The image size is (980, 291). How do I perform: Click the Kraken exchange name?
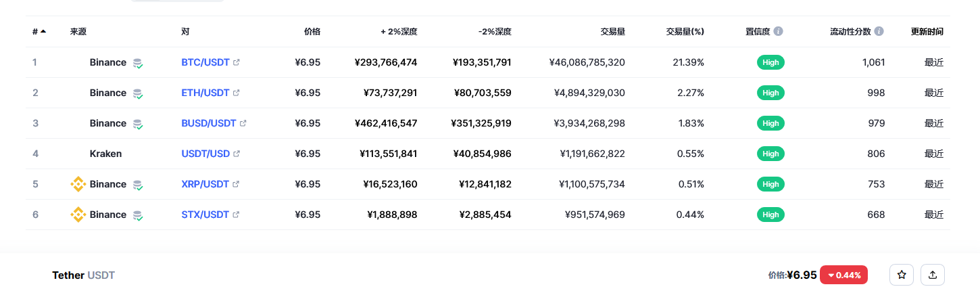point(105,154)
